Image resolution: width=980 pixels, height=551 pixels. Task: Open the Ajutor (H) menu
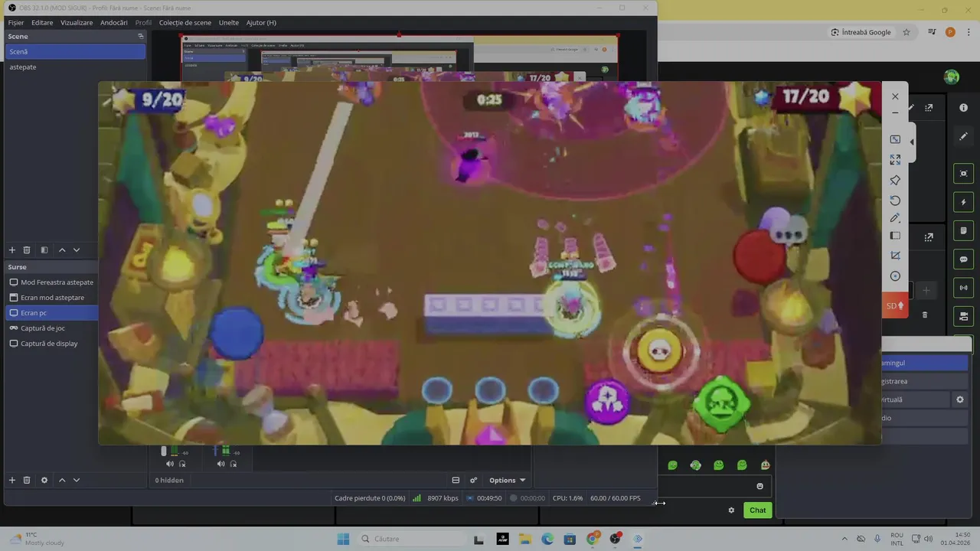tap(261, 22)
